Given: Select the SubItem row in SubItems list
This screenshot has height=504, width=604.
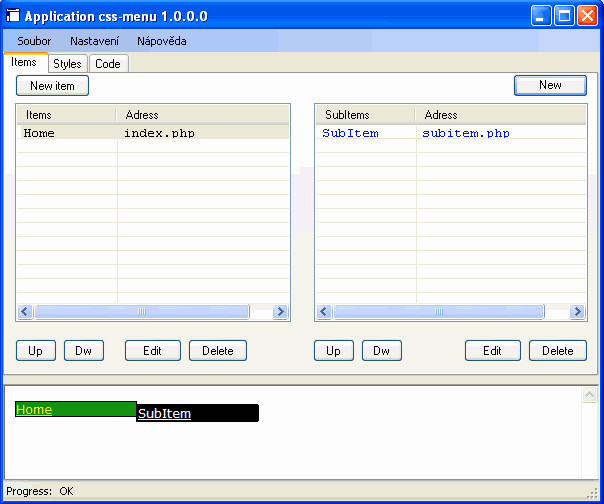Looking at the screenshot, I should click(x=451, y=133).
